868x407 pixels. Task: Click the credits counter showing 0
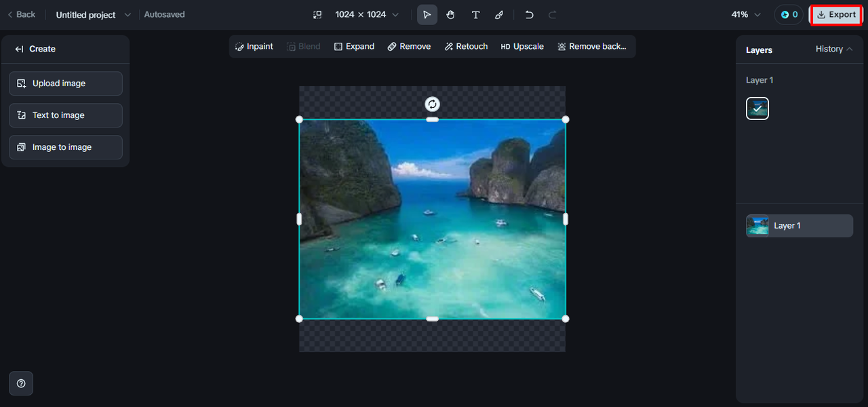(x=789, y=14)
